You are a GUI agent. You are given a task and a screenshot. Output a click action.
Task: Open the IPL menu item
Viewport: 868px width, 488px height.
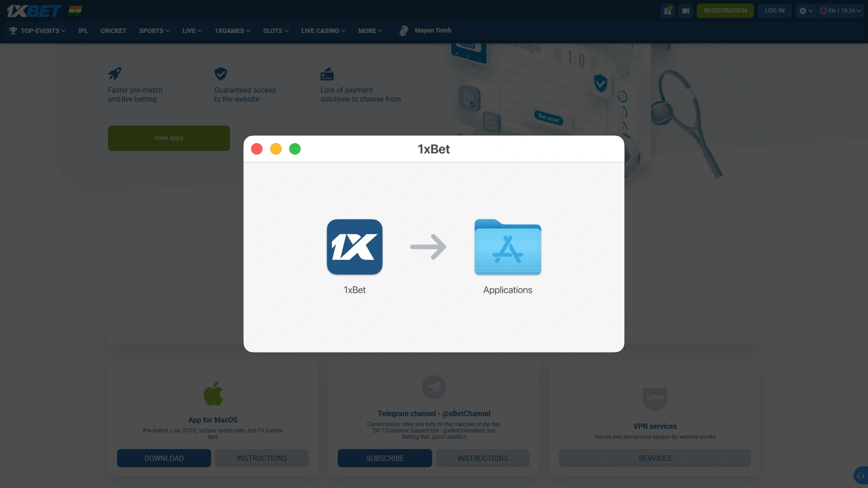(x=83, y=31)
